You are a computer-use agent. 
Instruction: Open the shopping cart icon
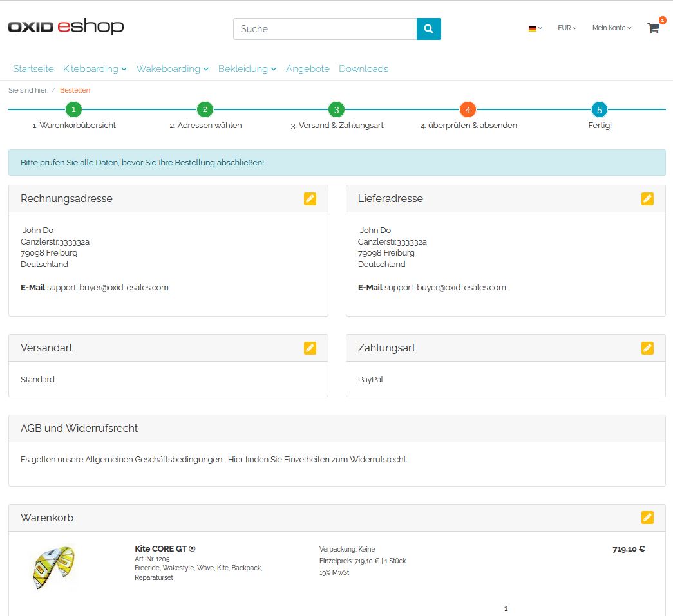(x=653, y=28)
